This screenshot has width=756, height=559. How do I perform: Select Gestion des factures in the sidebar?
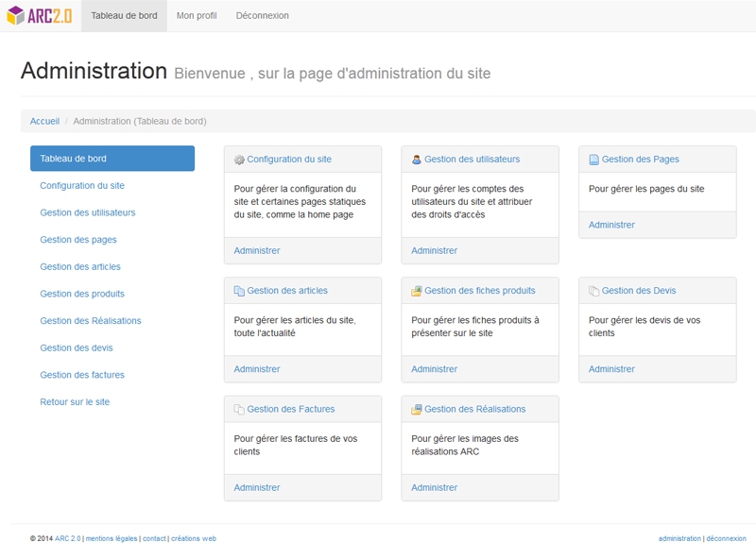point(82,375)
